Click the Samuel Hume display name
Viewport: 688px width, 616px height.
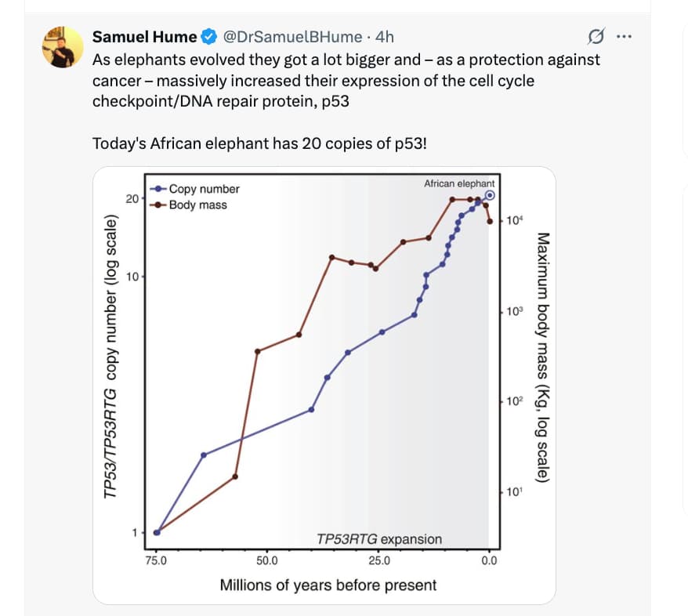(144, 37)
